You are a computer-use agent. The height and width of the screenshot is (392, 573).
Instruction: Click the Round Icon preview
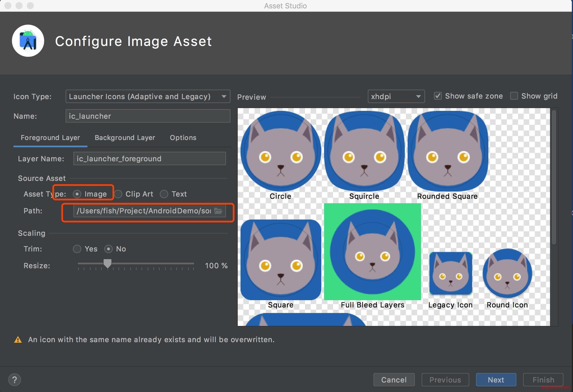click(x=507, y=273)
